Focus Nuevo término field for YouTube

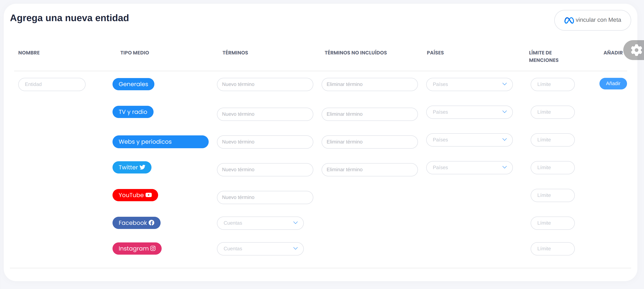pos(265,197)
